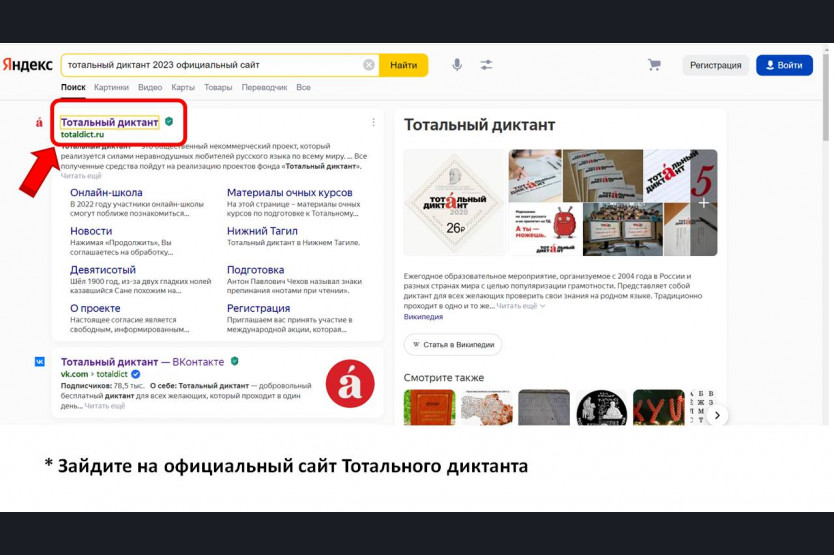Switch to the Видео tab
The width and height of the screenshot is (834, 555).
click(150, 87)
